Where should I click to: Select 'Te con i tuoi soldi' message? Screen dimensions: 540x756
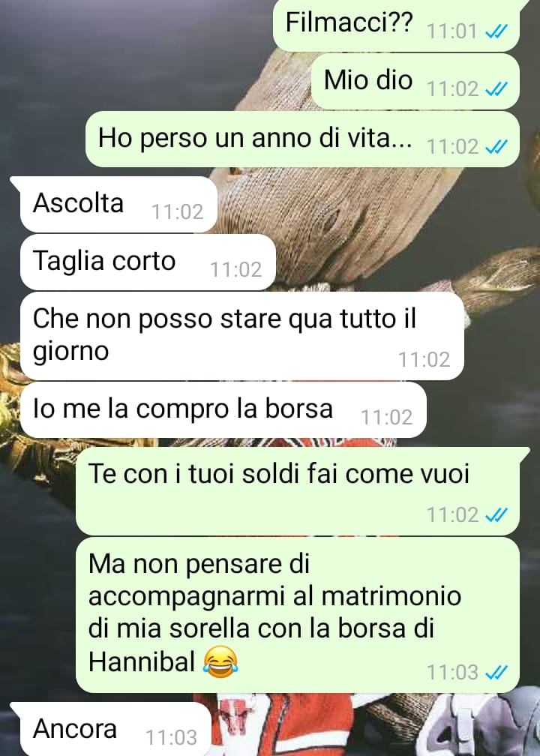click(298, 490)
